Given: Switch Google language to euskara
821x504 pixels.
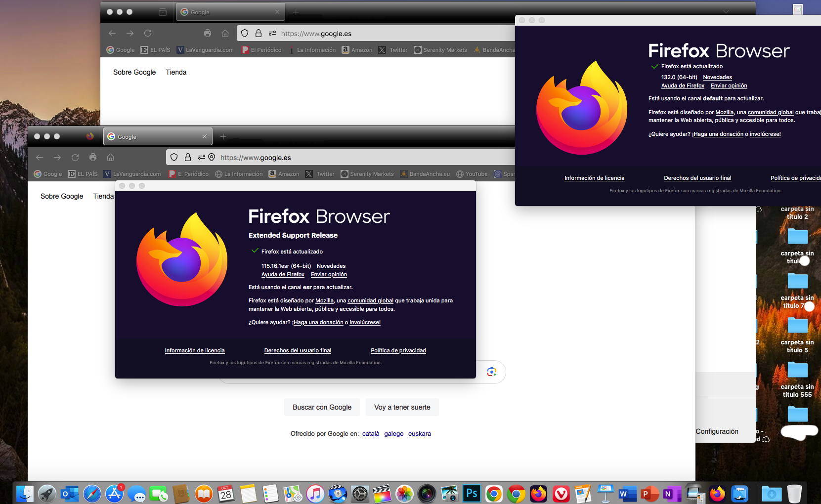Looking at the screenshot, I should (420, 434).
